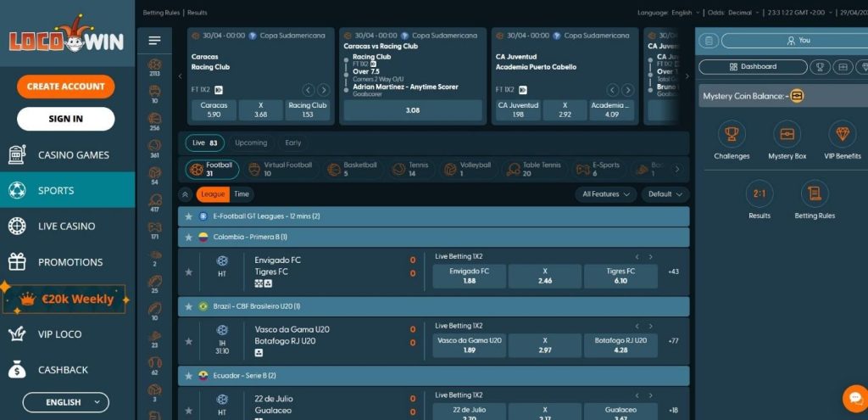Open VIP Benefits diamond icon
The height and width of the screenshot is (420, 868).
(x=843, y=134)
